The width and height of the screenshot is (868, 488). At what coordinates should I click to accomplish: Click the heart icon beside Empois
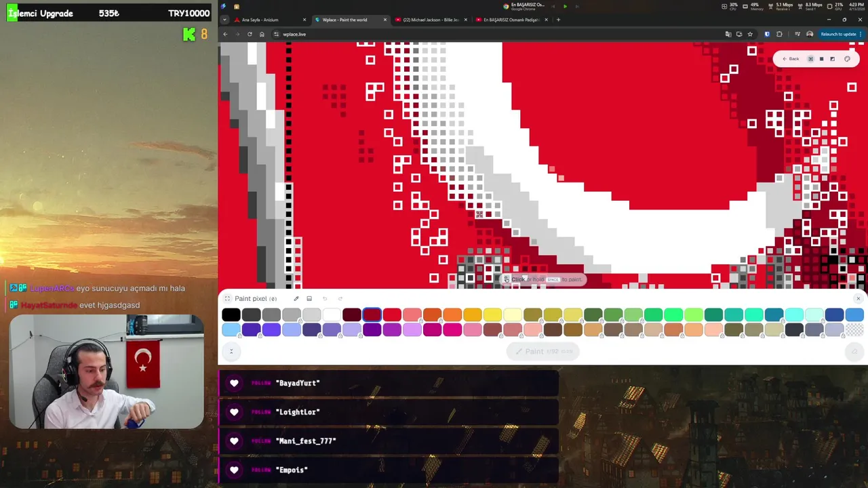point(234,470)
